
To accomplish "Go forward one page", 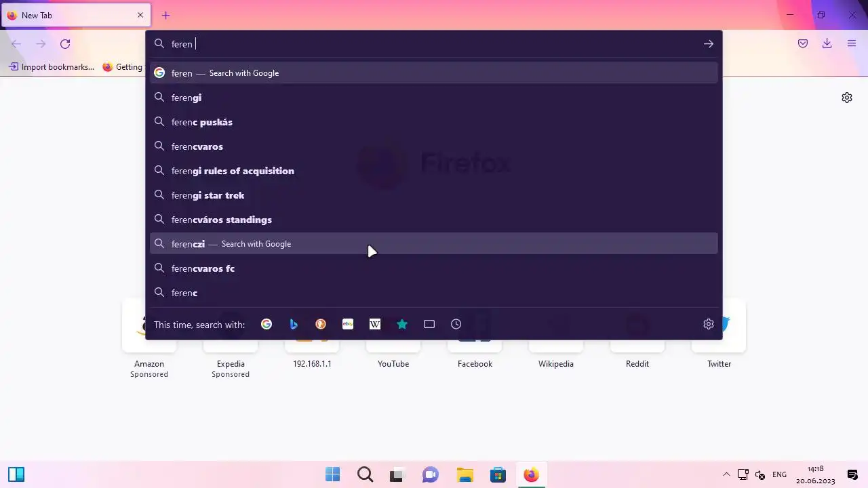I will point(41,44).
